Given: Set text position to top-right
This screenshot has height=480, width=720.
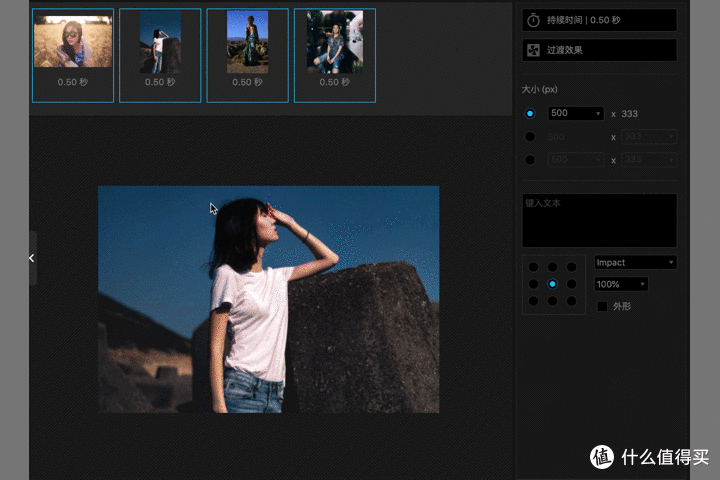Looking at the screenshot, I should coord(571,267).
